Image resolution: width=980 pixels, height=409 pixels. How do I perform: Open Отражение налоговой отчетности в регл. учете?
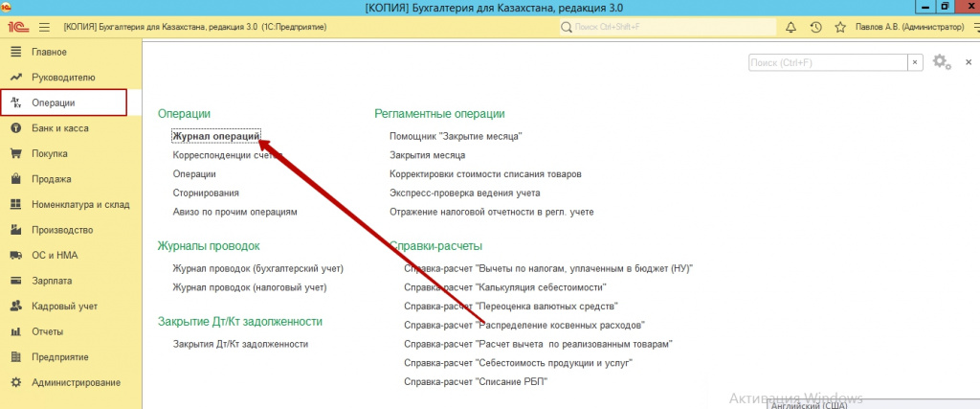point(491,212)
